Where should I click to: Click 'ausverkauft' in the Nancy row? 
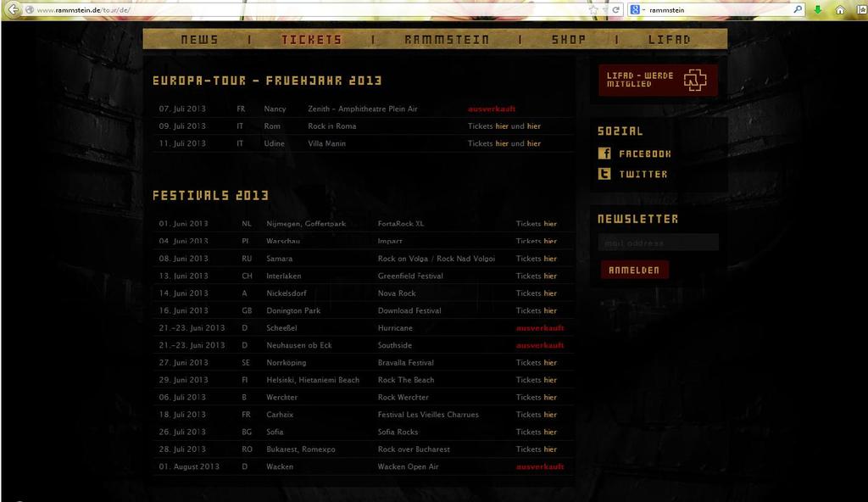click(x=492, y=109)
